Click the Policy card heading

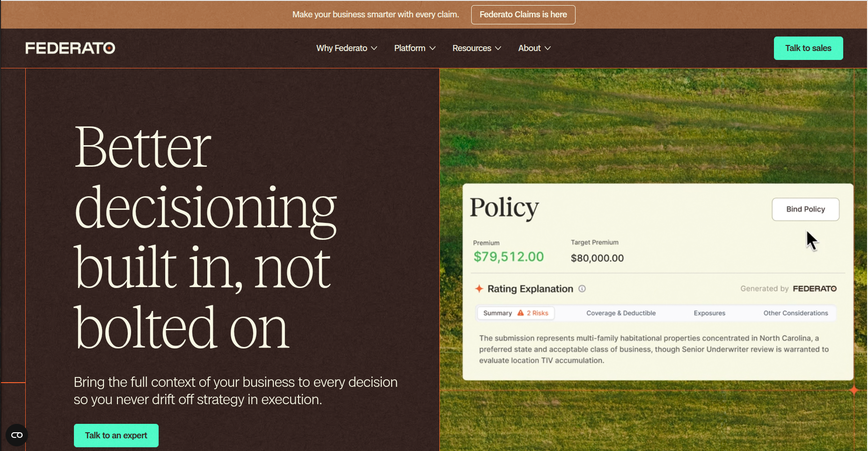point(504,208)
